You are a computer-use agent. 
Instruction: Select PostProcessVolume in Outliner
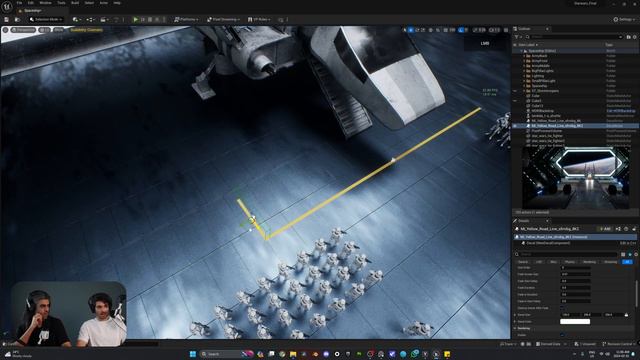click(x=575, y=131)
